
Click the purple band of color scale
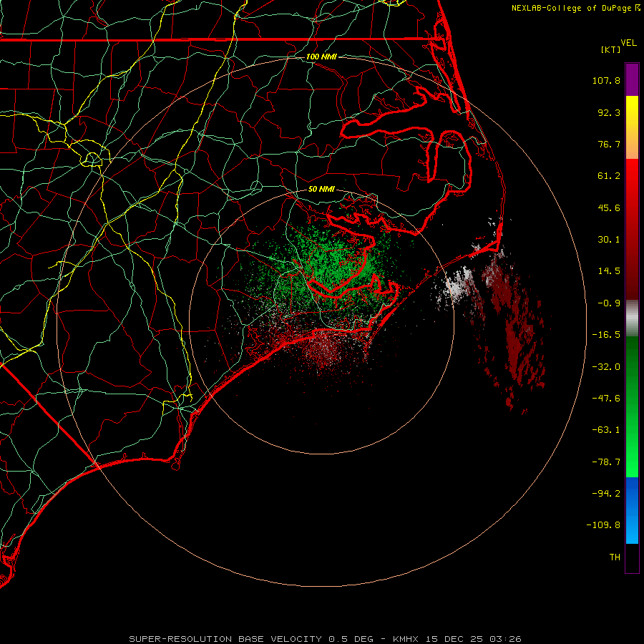pyautogui.click(x=632, y=79)
